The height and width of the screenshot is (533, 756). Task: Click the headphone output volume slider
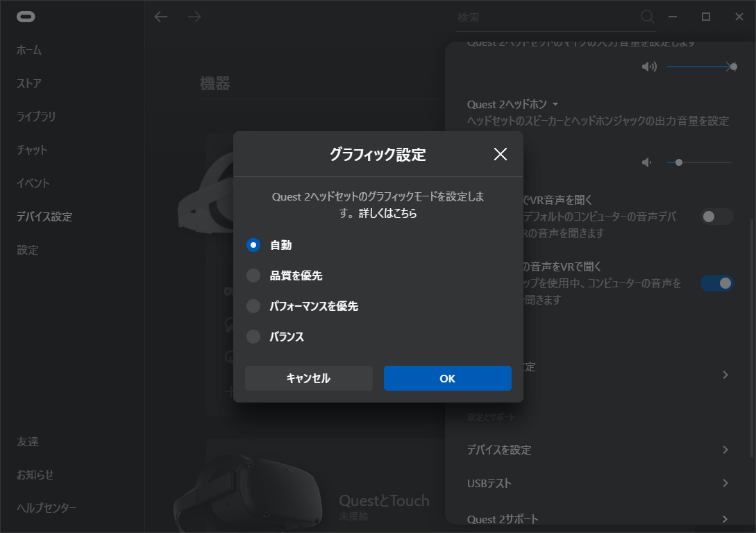(x=700, y=162)
